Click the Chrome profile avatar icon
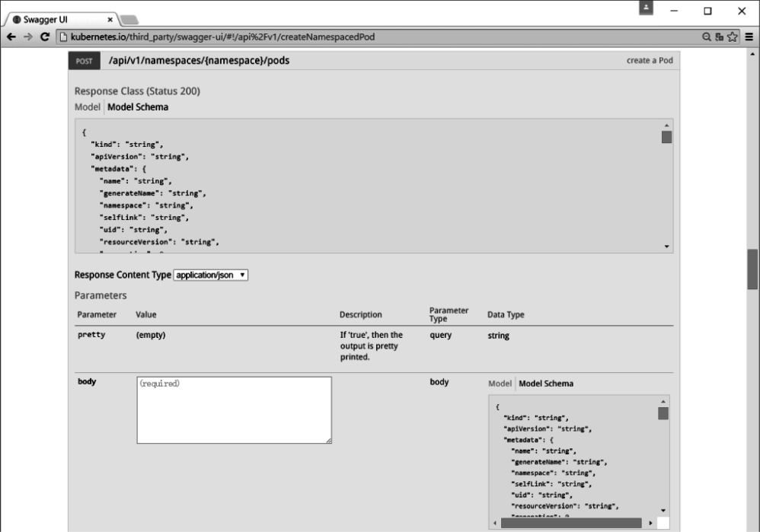The image size is (760, 532). 646,8
